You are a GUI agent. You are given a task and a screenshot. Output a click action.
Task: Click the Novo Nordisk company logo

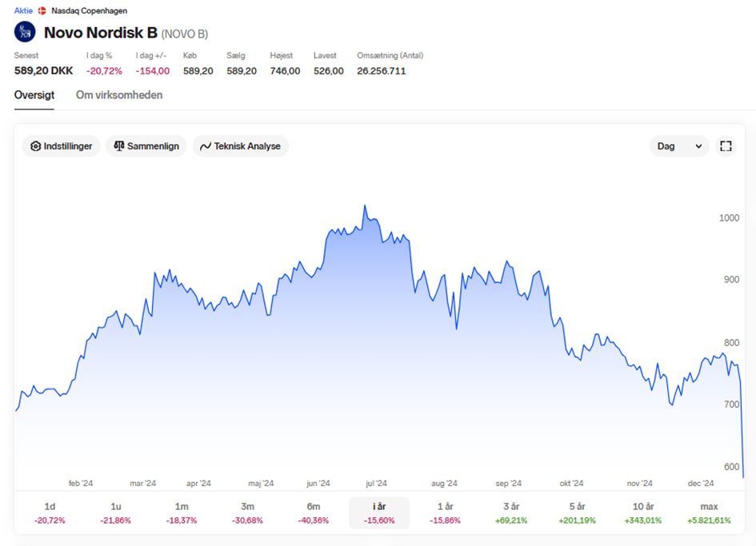[x=25, y=32]
